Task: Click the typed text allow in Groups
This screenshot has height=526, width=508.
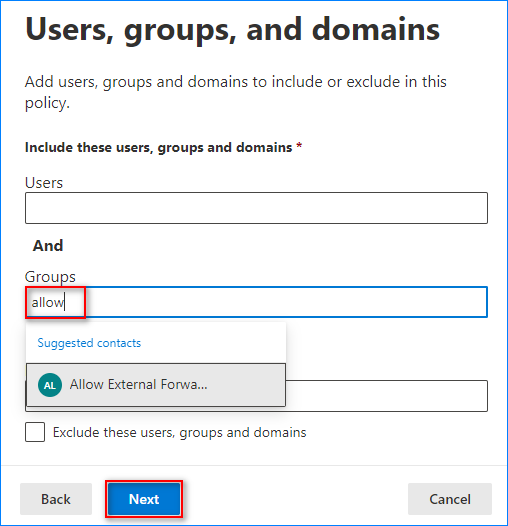Action: tap(47, 303)
